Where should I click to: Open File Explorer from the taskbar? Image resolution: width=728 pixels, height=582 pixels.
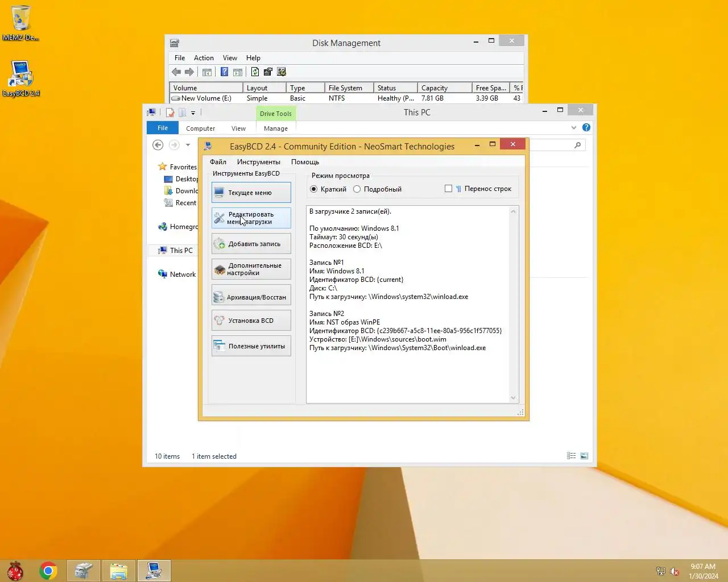click(x=118, y=571)
